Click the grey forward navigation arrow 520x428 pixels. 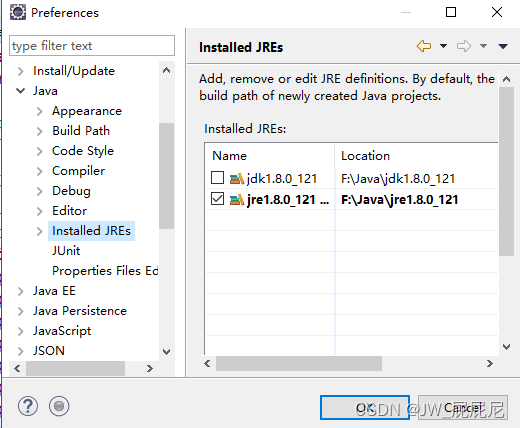coord(464,46)
